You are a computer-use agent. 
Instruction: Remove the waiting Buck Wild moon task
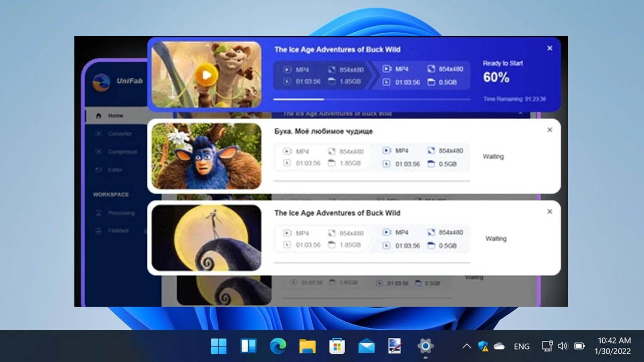click(549, 212)
